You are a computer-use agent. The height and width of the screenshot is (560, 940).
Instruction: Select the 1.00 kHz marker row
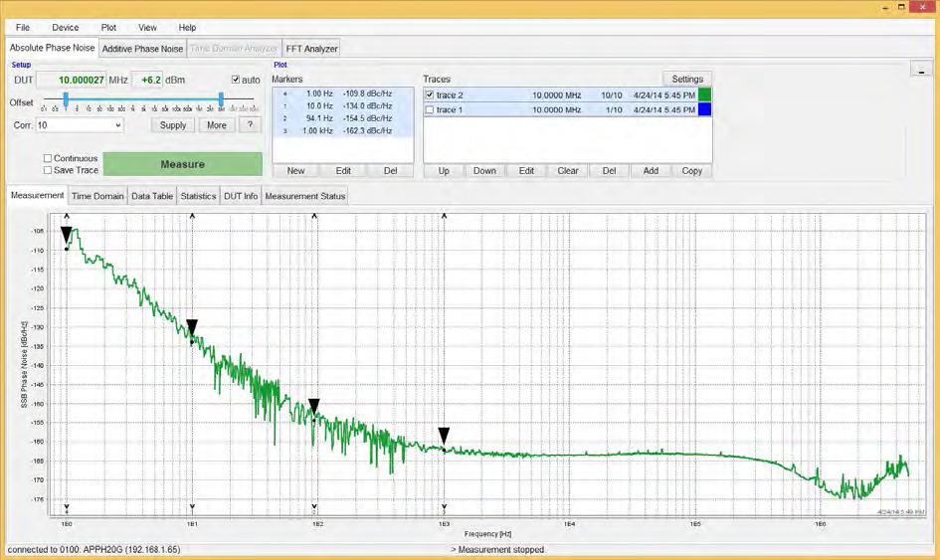coord(342,130)
